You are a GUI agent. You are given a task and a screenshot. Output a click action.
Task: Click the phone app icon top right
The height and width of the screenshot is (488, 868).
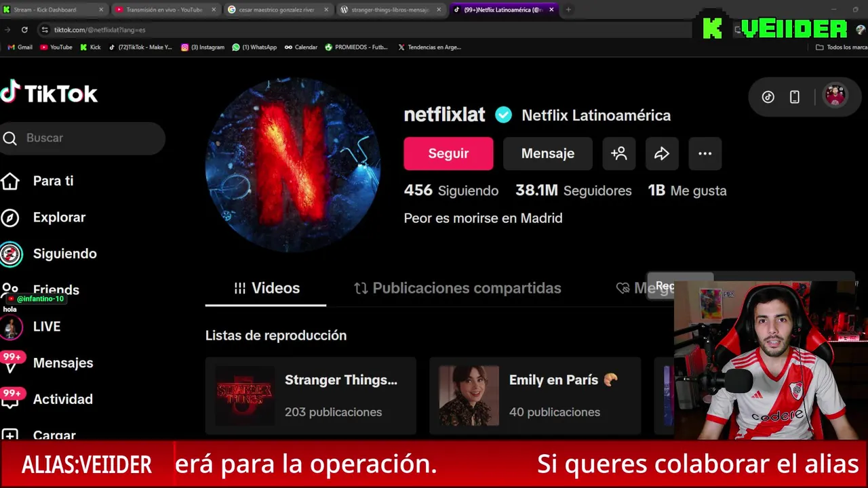(795, 97)
